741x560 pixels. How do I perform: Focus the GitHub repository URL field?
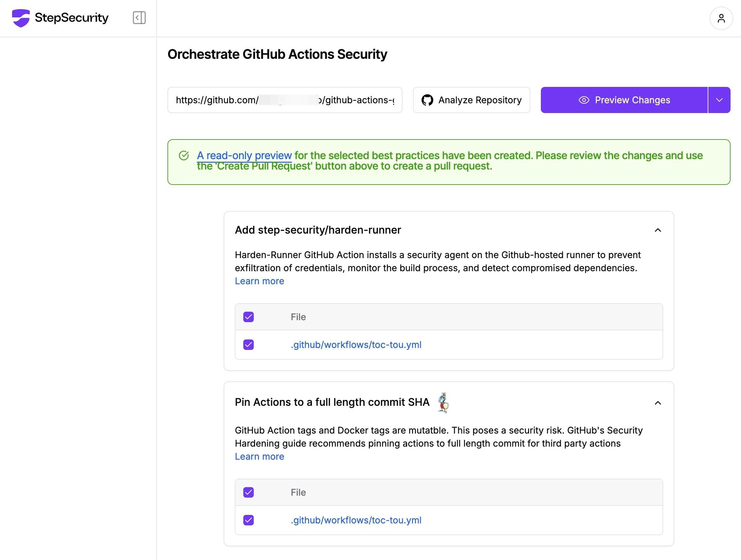click(285, 100)
